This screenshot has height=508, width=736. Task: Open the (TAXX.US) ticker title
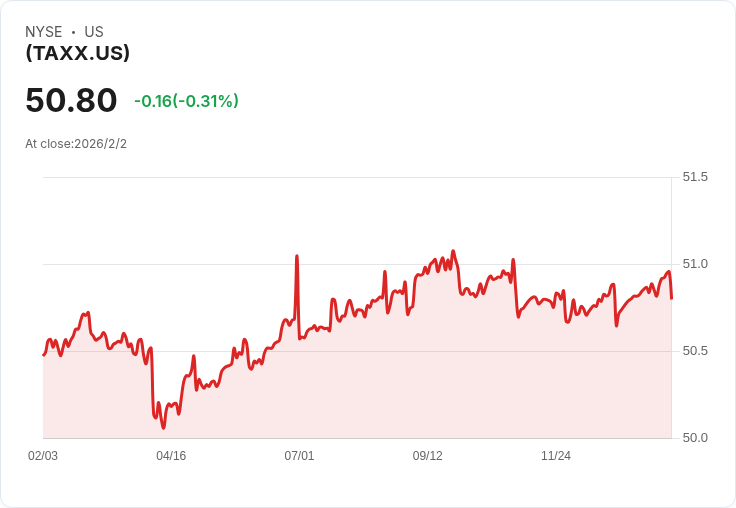point(77,53)
